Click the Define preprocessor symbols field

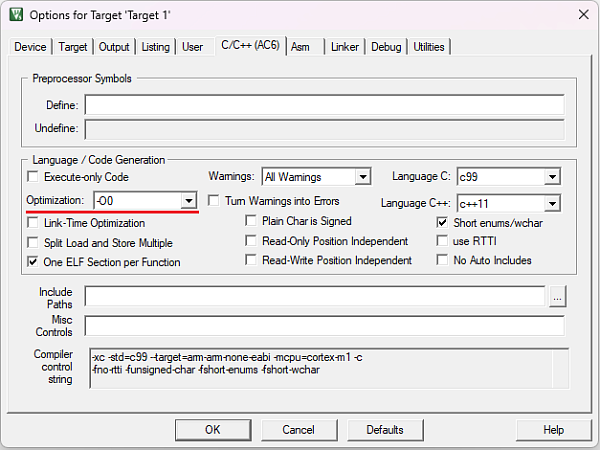(x=324, y=105)
